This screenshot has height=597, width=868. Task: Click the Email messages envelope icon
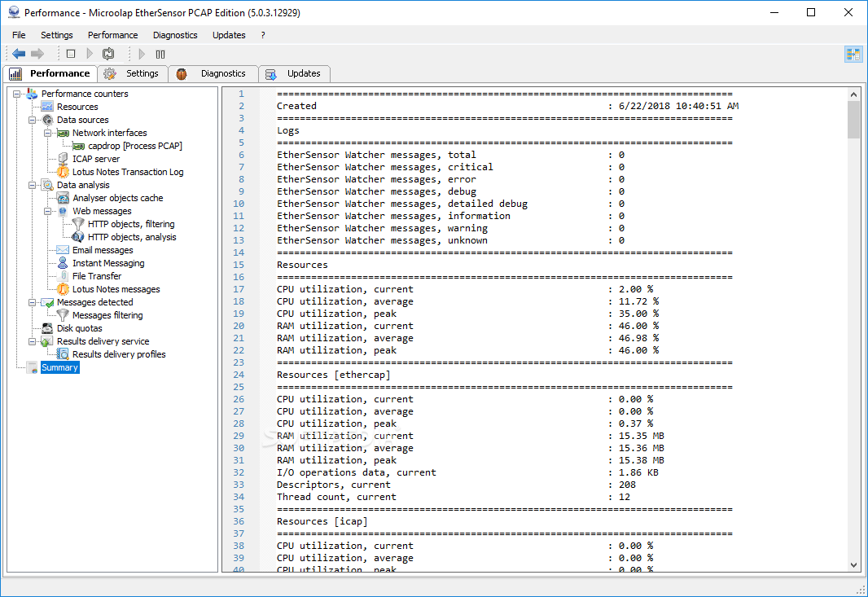tap(64, 250)
